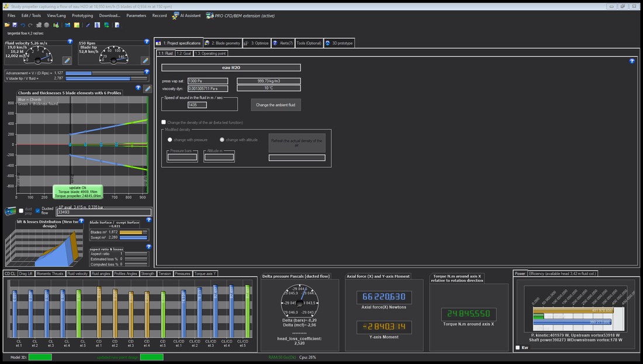Open the Prototyping menu
The height and width of the screenshot is (364, 643).
click(x=82, y=16)
